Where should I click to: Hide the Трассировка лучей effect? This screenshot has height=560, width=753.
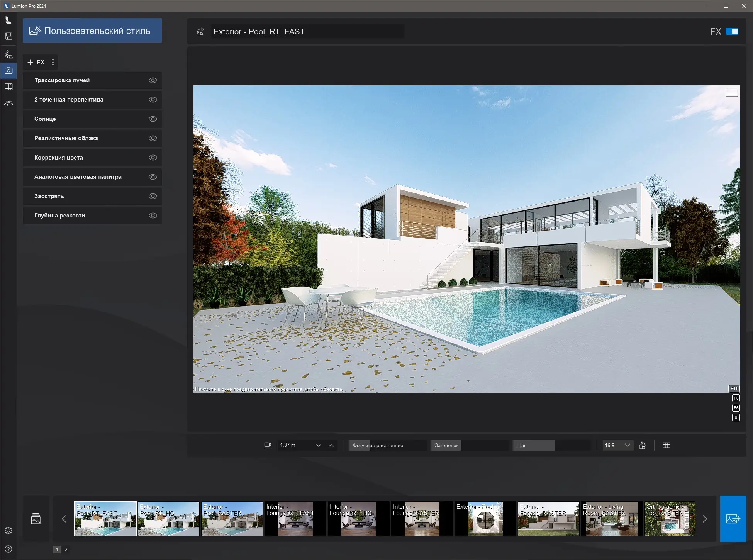tap(153, 80)
